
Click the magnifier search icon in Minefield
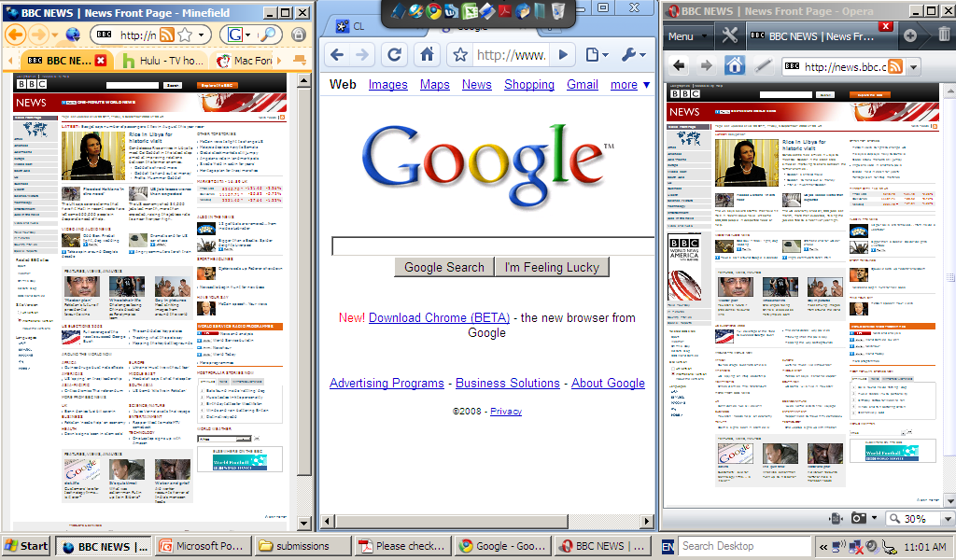pos(268,35)
